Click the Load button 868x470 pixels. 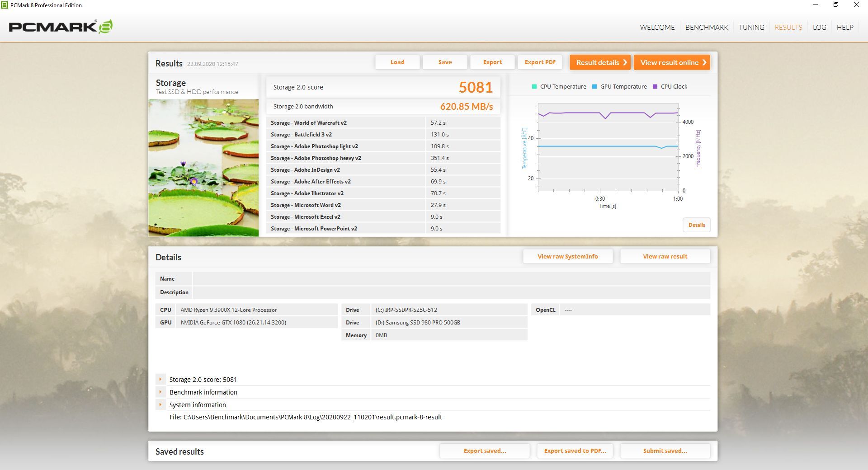(x=397, y=62)
